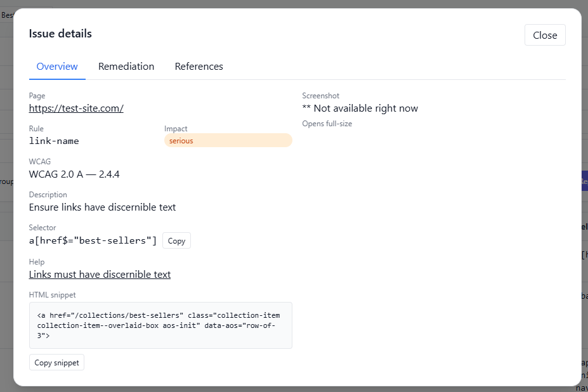This screenshot has height=392, width=588.
Task: Click the link-name rule value
Action: pos(54,141)
